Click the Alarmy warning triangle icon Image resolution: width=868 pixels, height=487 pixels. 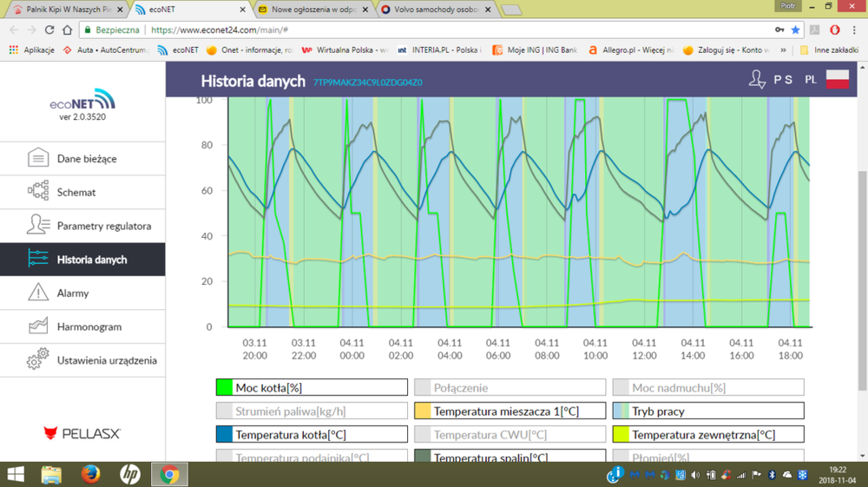tap(38, 293)
